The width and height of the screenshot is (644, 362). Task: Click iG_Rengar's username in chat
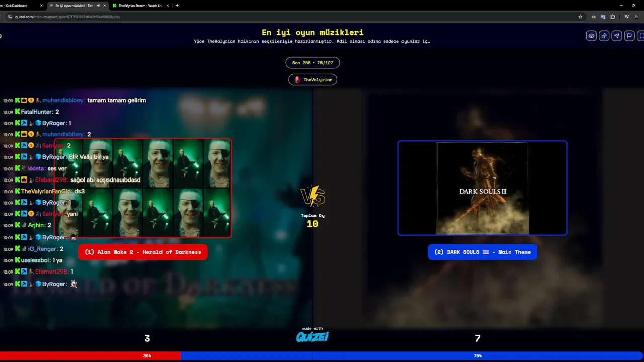pyautogui.click(x=43, y=249)
